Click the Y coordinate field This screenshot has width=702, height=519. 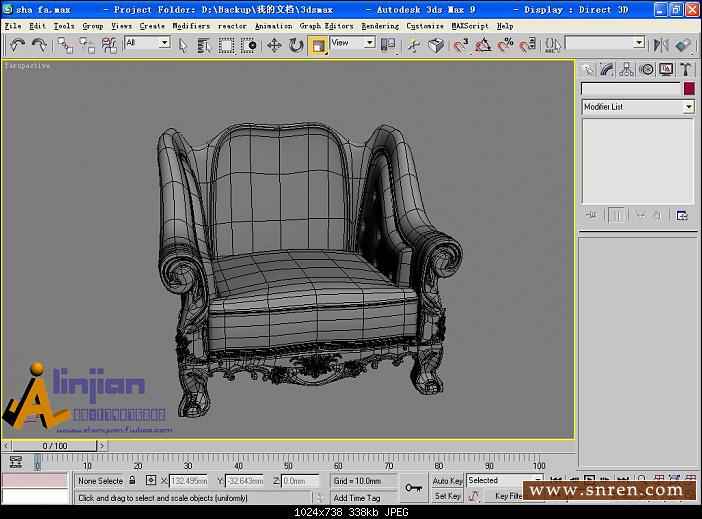(x=244, y=481)
